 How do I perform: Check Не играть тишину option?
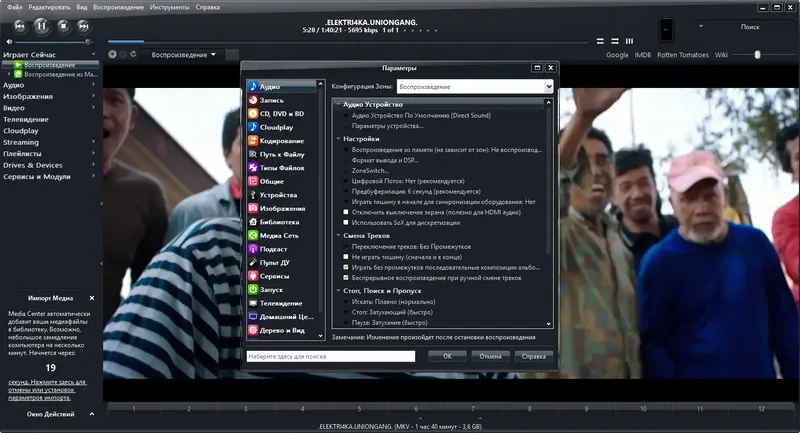(x=345, y=257)
